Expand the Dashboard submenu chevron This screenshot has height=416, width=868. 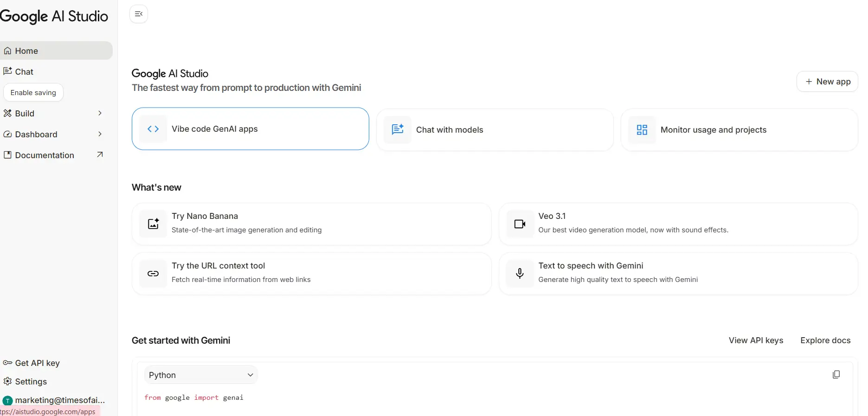(100, 134)
